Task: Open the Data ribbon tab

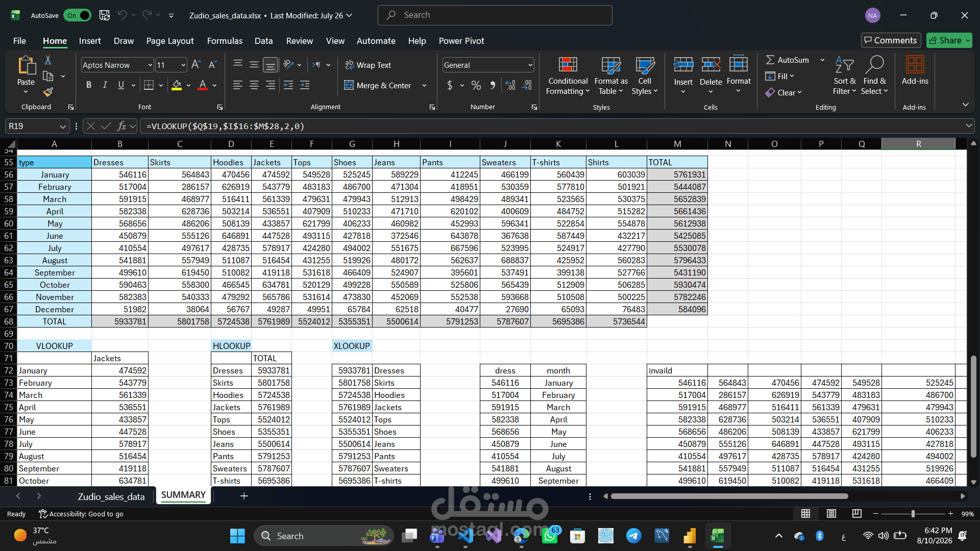Action: [x=263, y=41]
